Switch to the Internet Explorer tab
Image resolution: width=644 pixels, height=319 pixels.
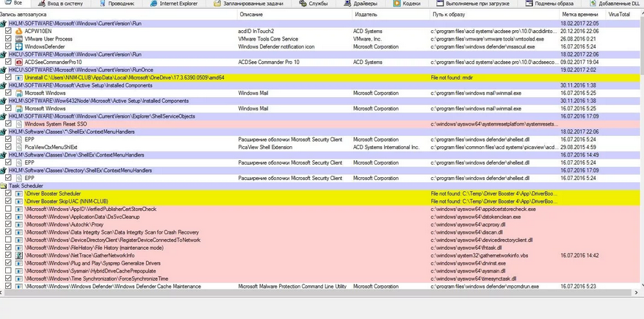[174, 4]
